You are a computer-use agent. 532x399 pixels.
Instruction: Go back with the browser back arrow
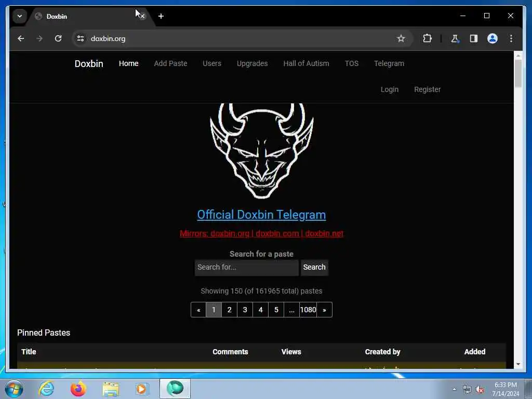(21, 38)
